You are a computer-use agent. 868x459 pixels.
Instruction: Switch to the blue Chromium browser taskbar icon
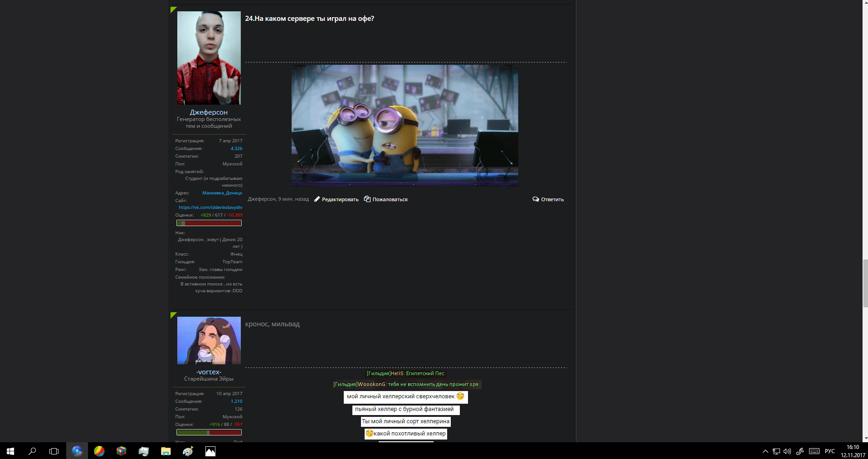pyautogui.click(x=77, y=451)
